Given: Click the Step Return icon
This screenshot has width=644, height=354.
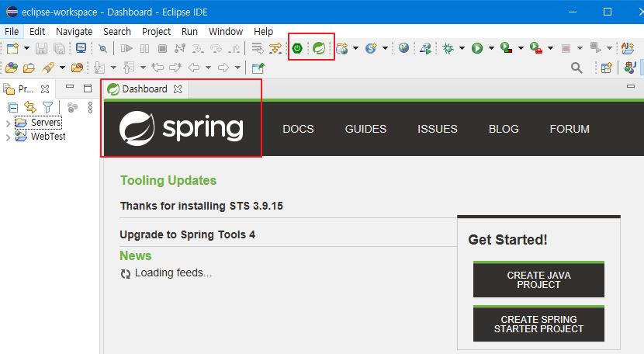Looking at the screenshot, I should pos(235,48).
